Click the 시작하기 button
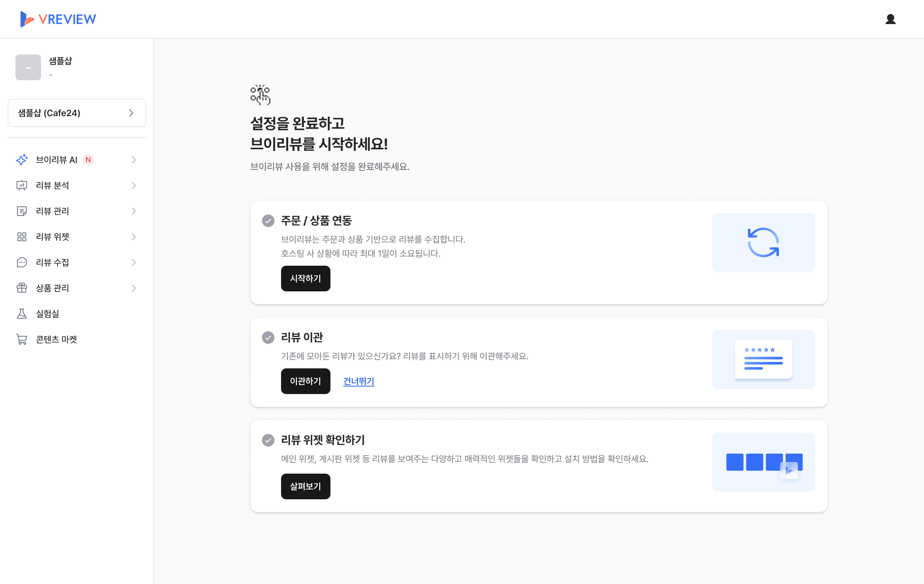 (305, 278)
